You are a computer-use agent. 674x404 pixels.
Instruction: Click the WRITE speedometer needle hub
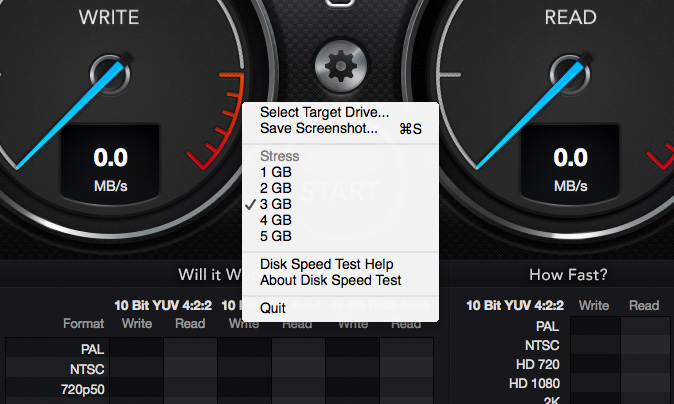point(105,71)
